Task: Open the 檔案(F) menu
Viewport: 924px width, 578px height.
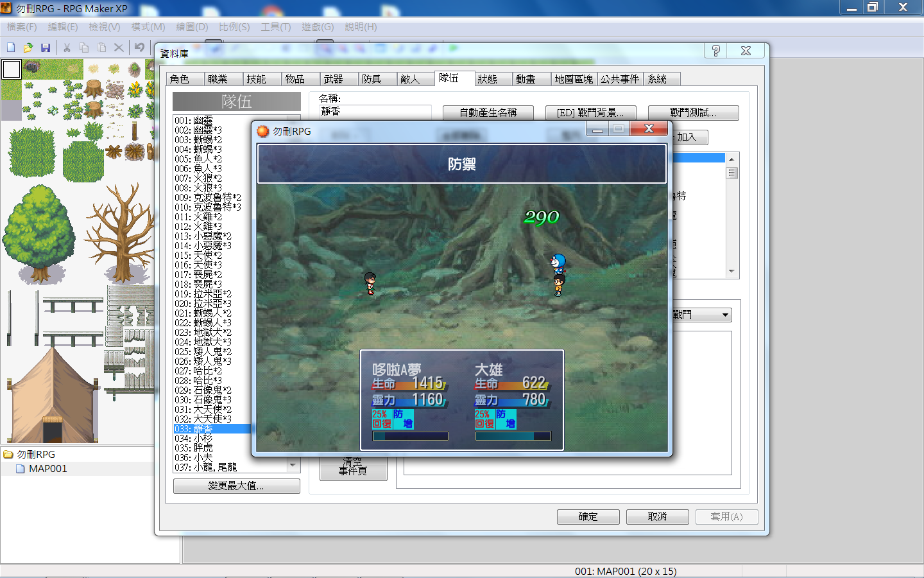Action: (22, 27)
